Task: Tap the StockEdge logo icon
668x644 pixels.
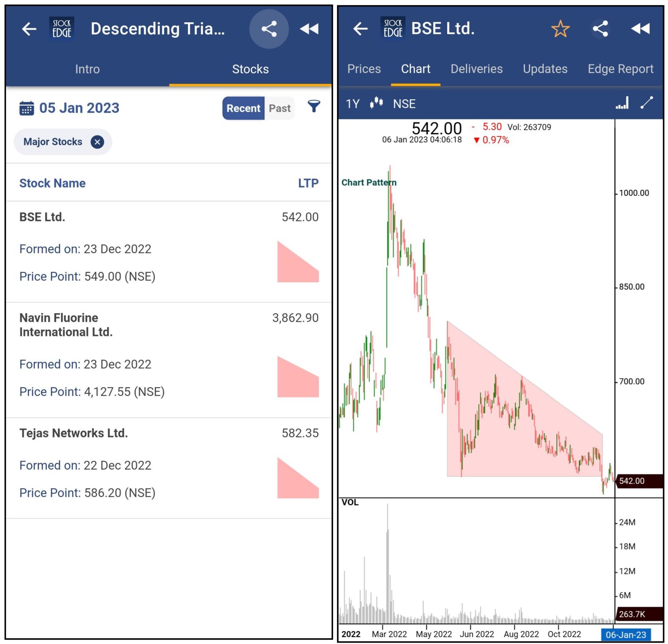Action: (61, 28)
